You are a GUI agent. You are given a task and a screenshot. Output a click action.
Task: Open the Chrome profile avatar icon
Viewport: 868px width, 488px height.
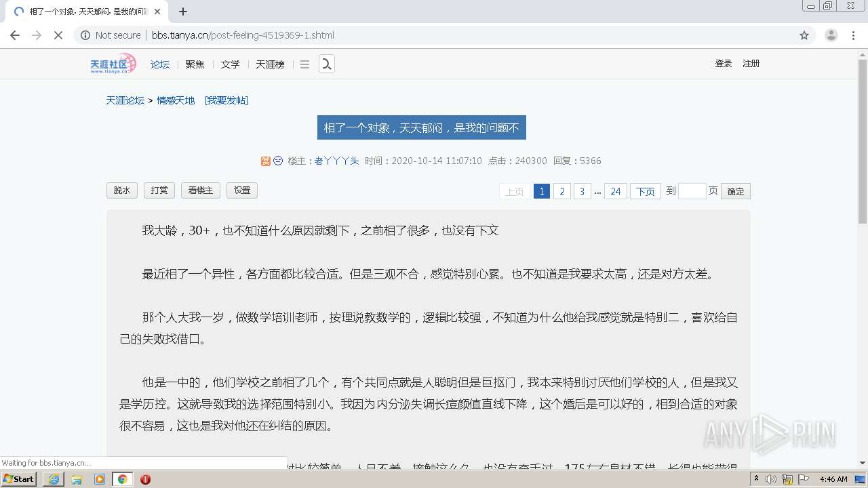point(831,35)
